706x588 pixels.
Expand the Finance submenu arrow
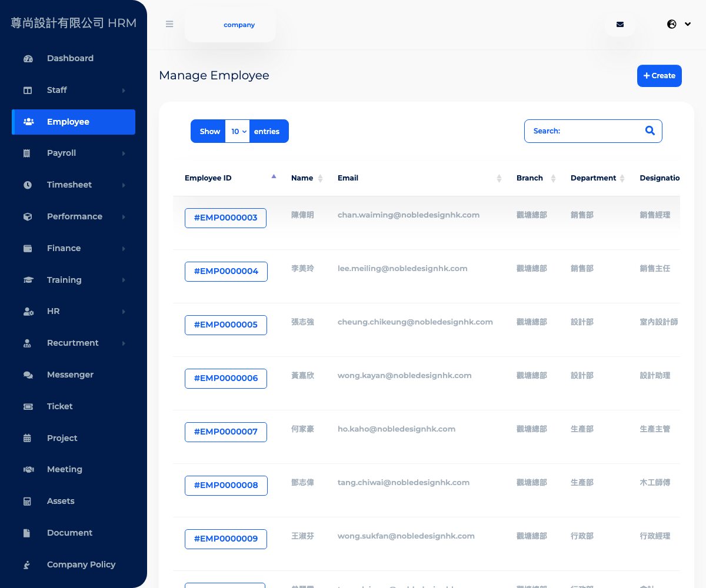(124, 249)
